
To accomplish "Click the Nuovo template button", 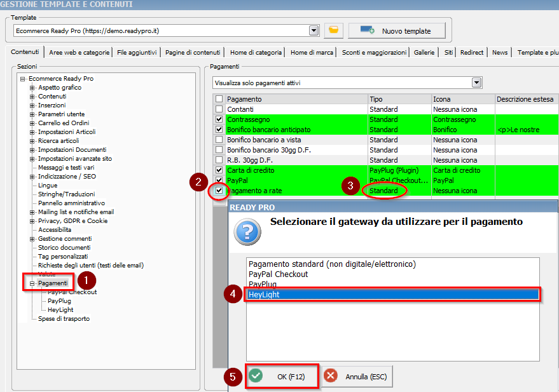I will pos(397,30).
